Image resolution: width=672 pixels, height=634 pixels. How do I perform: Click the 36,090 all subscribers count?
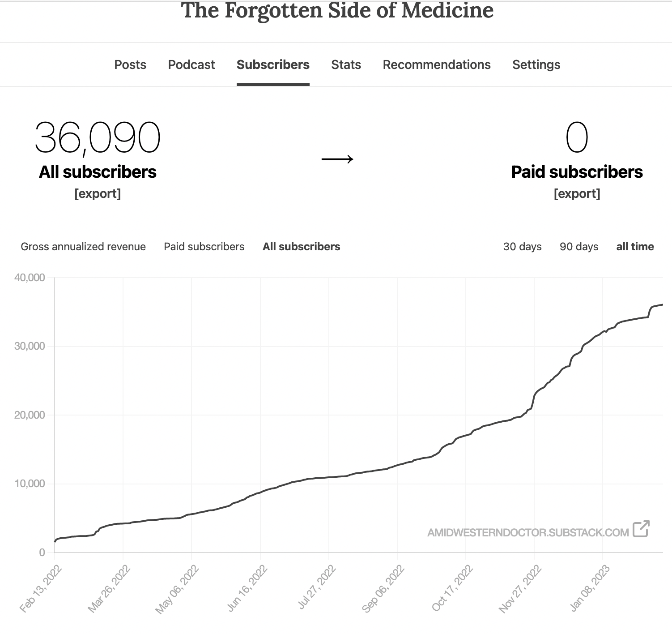point(98,138)
